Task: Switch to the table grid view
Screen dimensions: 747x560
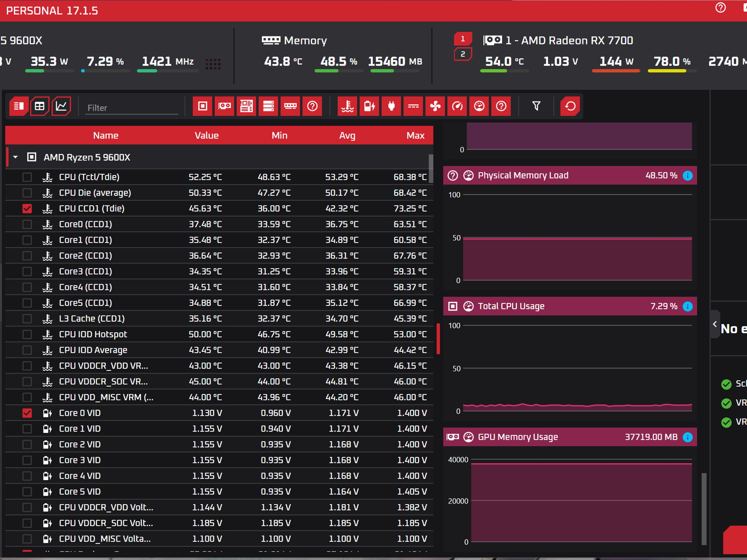Action: click(x=40, y=106)
